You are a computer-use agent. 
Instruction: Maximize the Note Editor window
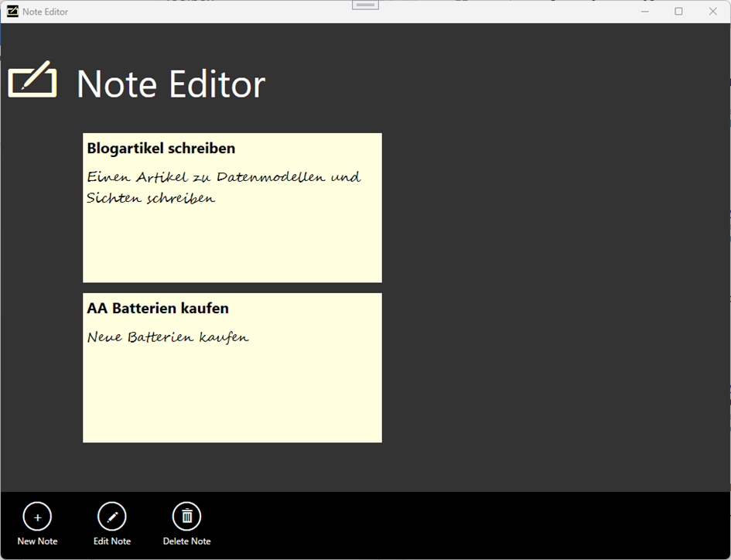click(678, 12)
